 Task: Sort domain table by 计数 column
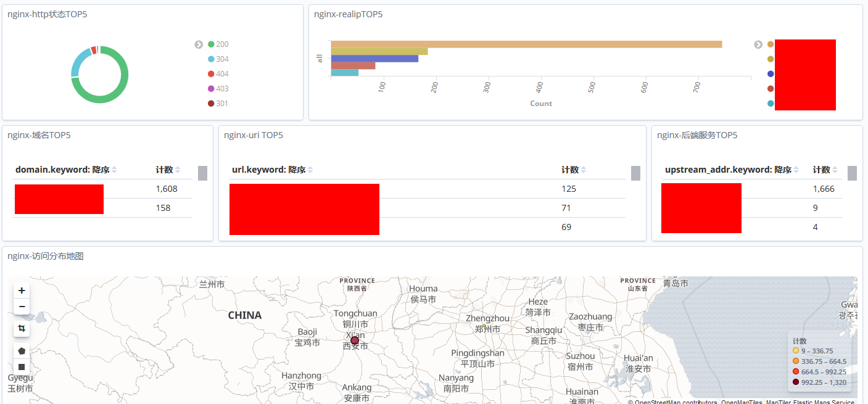click(x=168, y=170)
